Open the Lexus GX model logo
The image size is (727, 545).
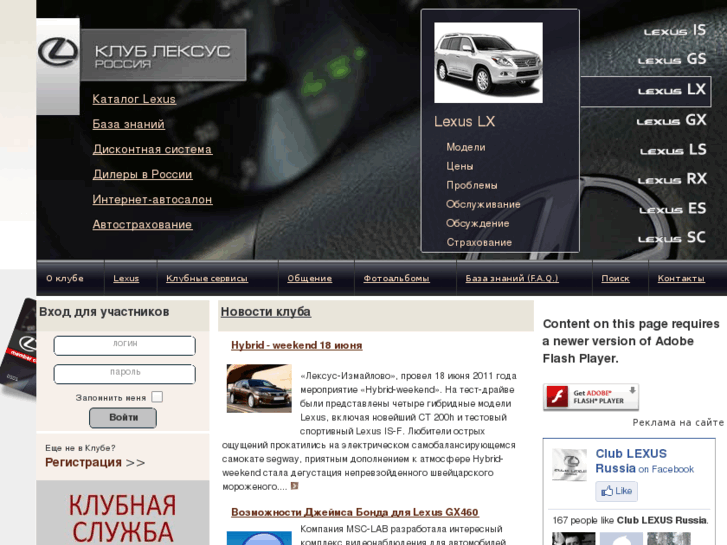(671, 120)
